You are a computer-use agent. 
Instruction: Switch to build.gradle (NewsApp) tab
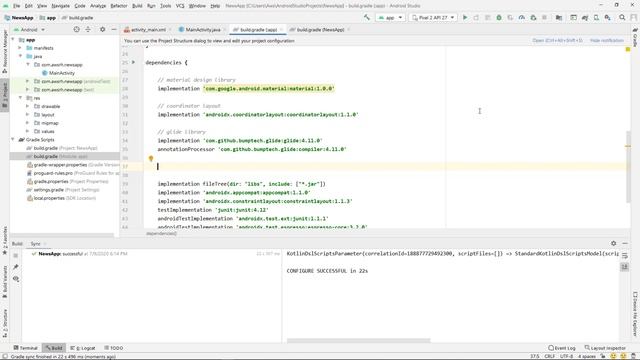click(320, 29)
